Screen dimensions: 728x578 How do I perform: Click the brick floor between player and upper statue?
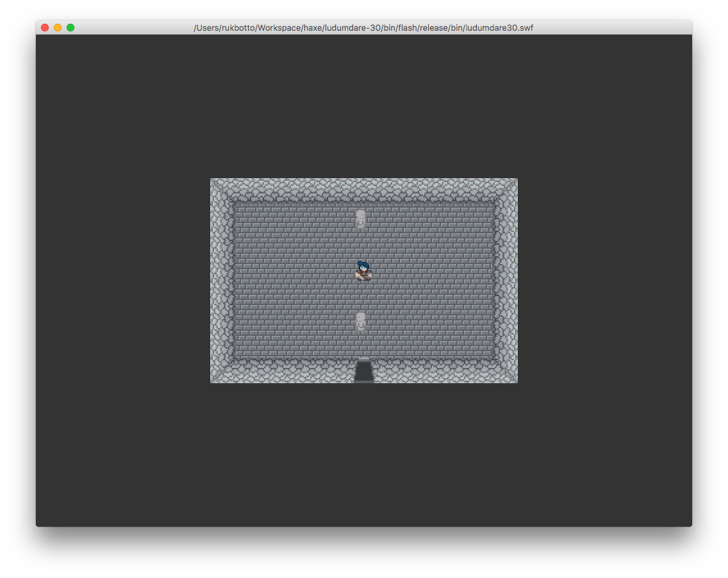click(361, 245)
